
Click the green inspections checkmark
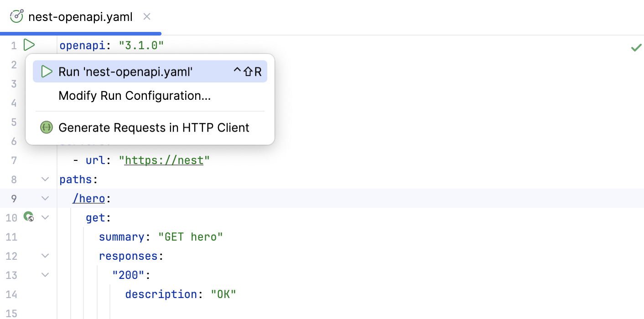[x=636, y=47]
